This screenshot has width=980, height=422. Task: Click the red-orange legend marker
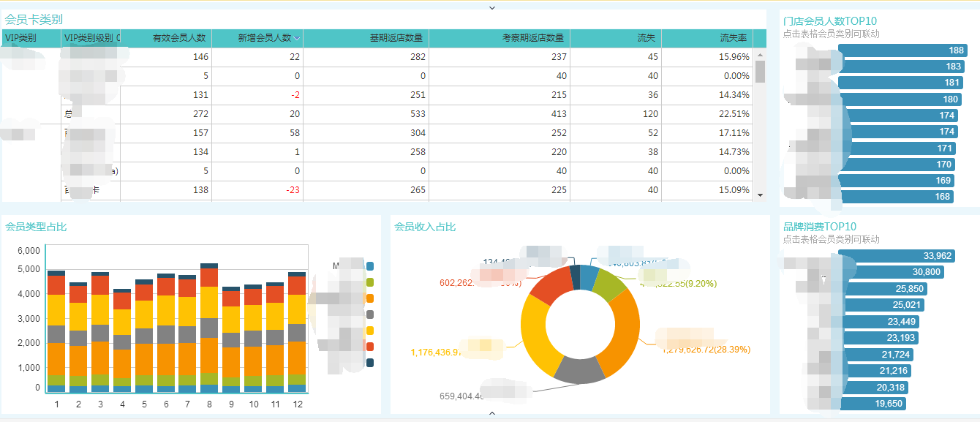click(369, 347)
